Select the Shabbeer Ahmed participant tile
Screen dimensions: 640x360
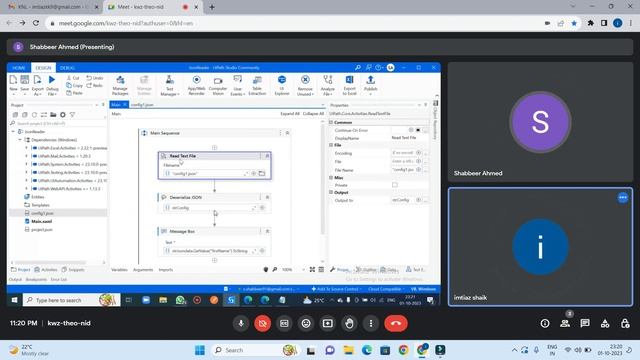[540, 122]
